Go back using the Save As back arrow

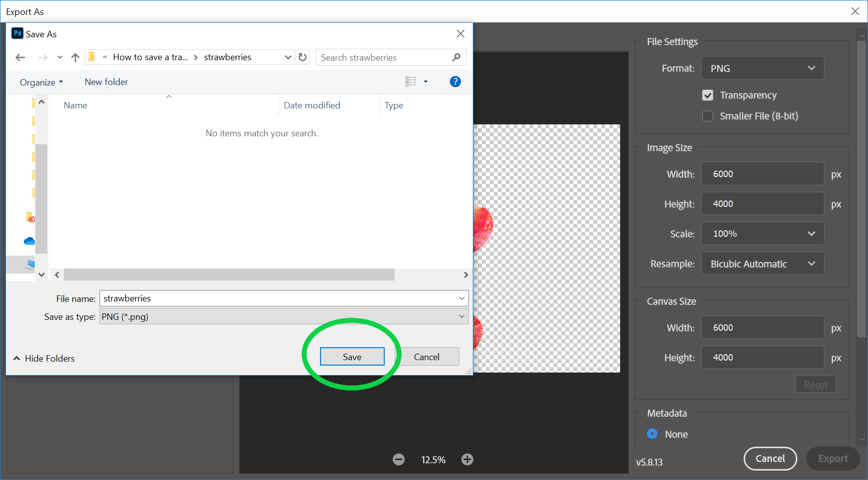pyautogui.click(x=20, y=58)
